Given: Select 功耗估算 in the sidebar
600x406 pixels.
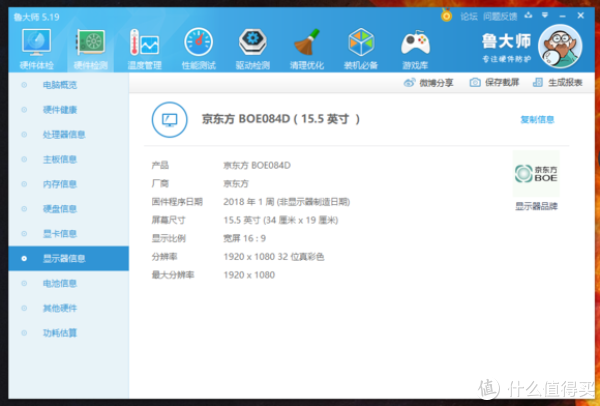Looking at the screenshot, I should click(68, 333).
